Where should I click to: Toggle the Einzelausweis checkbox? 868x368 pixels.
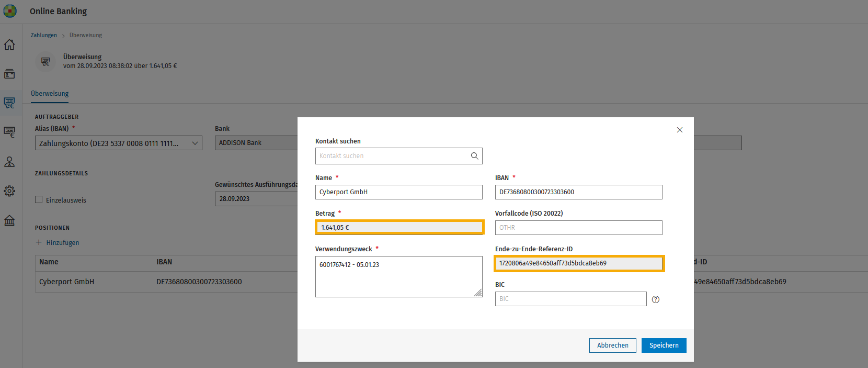point(39,199)
